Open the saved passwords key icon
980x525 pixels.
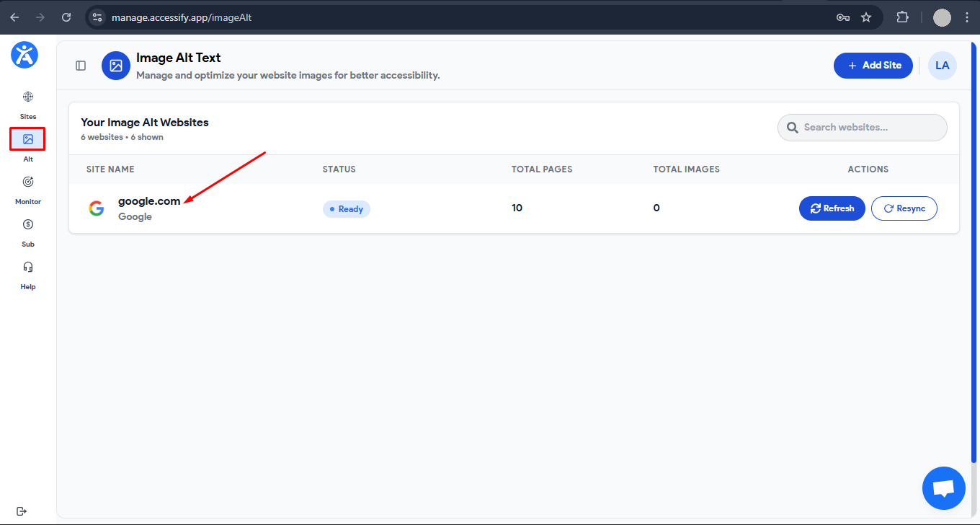click(842, 17)
